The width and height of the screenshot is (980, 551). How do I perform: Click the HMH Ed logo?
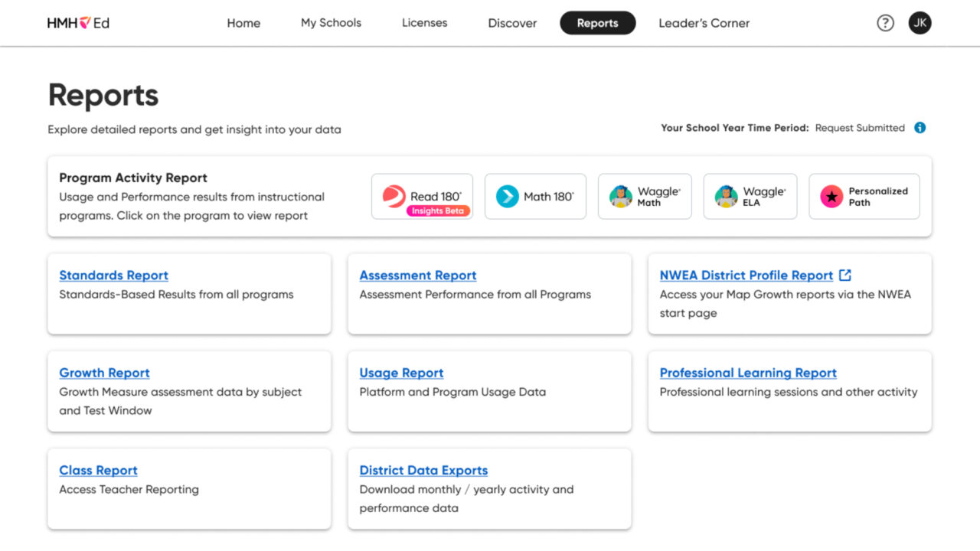click(78, 23)
